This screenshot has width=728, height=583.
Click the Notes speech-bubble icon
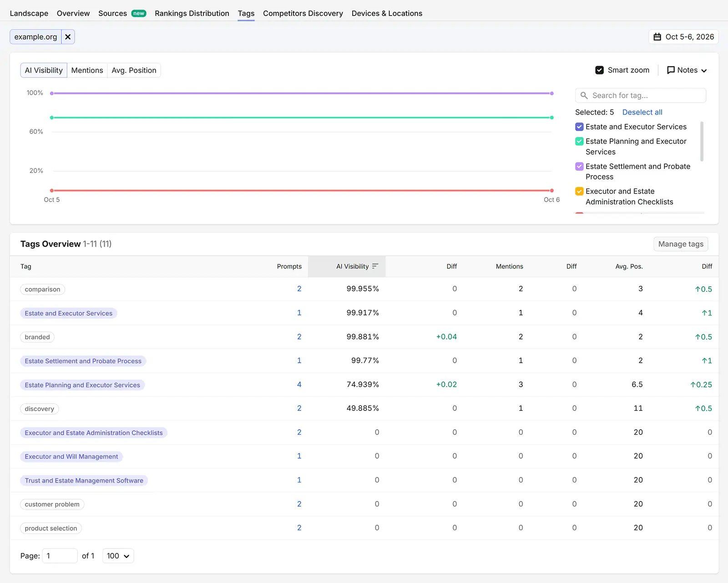pyautogui.click(x=671, y=70)
